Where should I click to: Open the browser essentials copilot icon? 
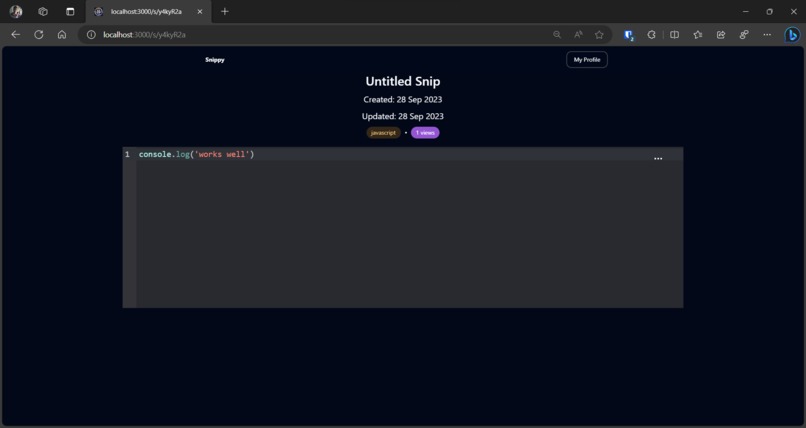(744, 34)
